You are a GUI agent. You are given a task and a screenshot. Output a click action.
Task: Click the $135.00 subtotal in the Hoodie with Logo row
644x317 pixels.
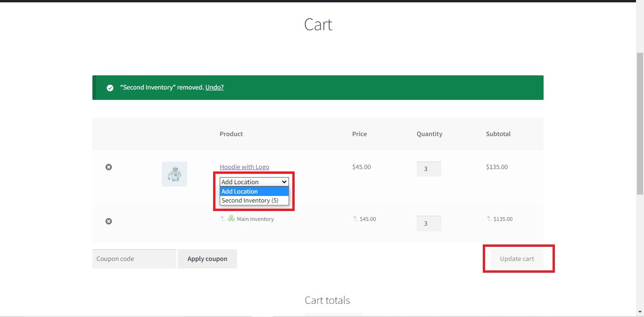pyautogui.click(x=497, y=167)
